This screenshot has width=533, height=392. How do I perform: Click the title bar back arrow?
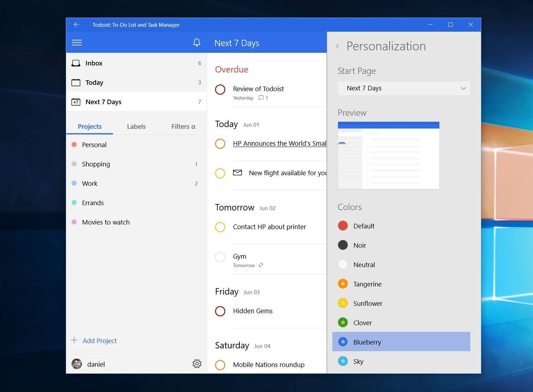click(76, 25)
